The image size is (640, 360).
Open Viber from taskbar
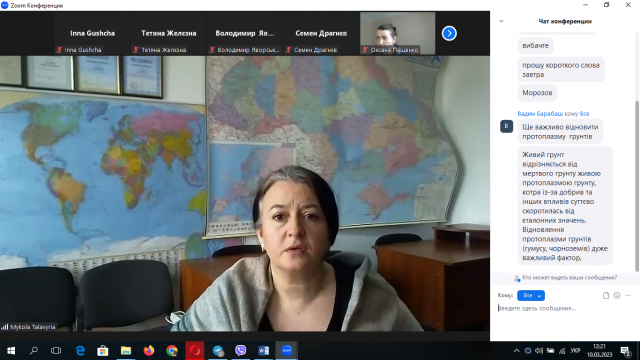point(241,351)
